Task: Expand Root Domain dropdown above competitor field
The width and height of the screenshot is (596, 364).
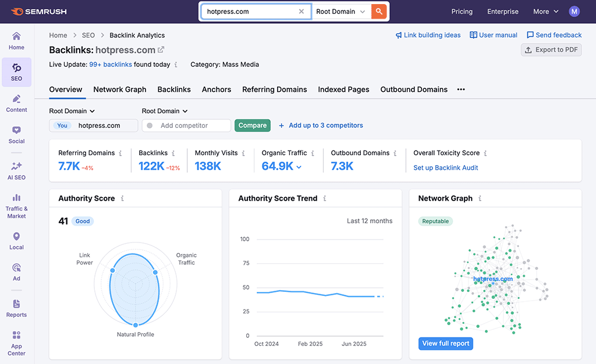Action: click(165, 111)
